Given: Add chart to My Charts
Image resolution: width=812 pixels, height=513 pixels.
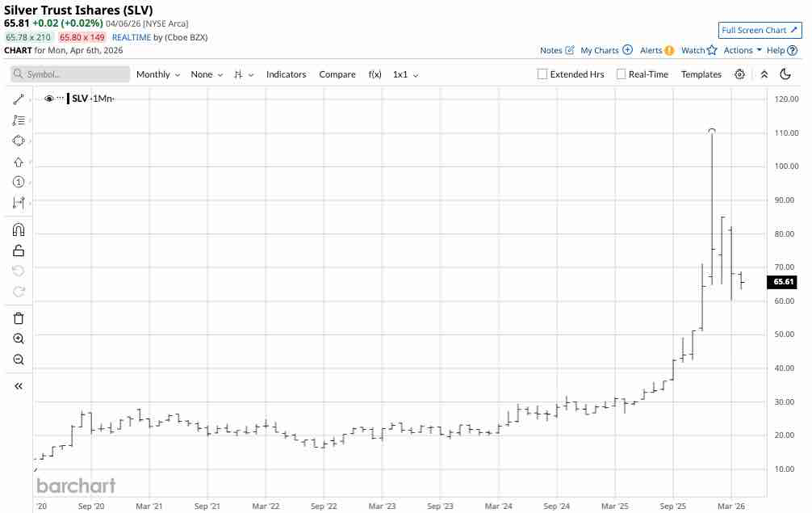Looking at the screenshot, I should pyautogui.click(x=606, y=50).
